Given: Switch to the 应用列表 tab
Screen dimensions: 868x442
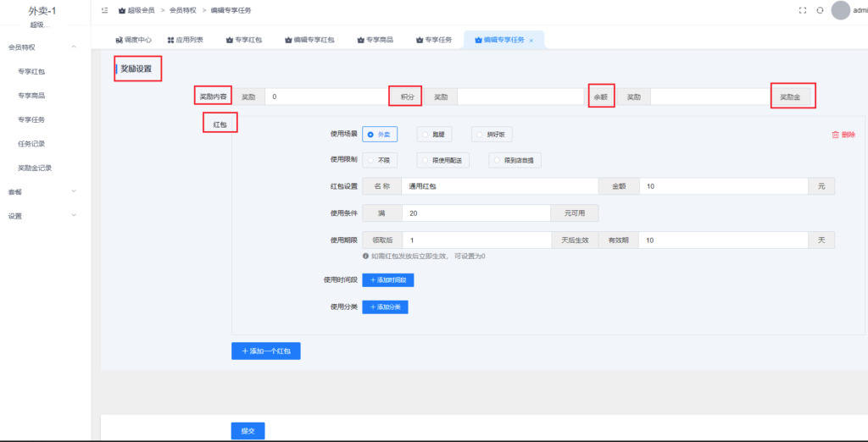Looking at the screenshot, I should 185,40.
